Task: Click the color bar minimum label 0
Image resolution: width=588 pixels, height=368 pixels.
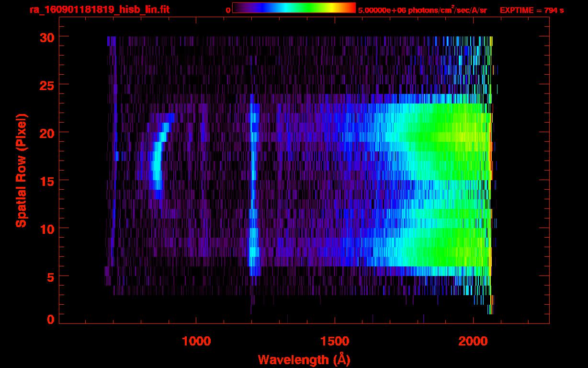Action: [x=228, y=10]
